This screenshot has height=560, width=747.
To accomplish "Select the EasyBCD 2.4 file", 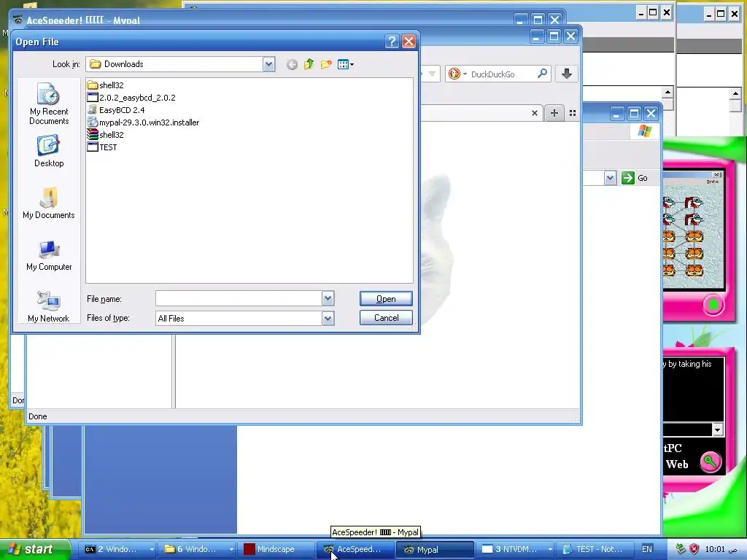I will [x=116, y=110].
